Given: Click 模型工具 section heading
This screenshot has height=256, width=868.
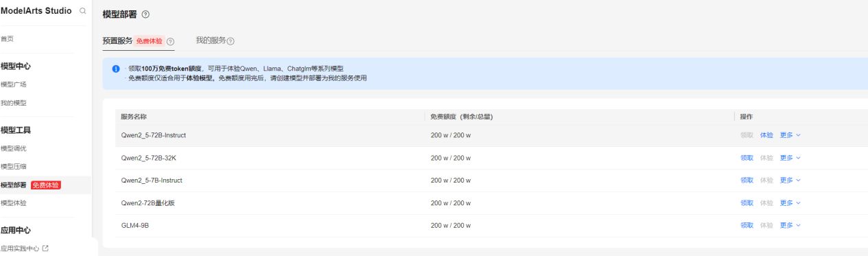Looking at the screenshot, I should click(15, 130).
